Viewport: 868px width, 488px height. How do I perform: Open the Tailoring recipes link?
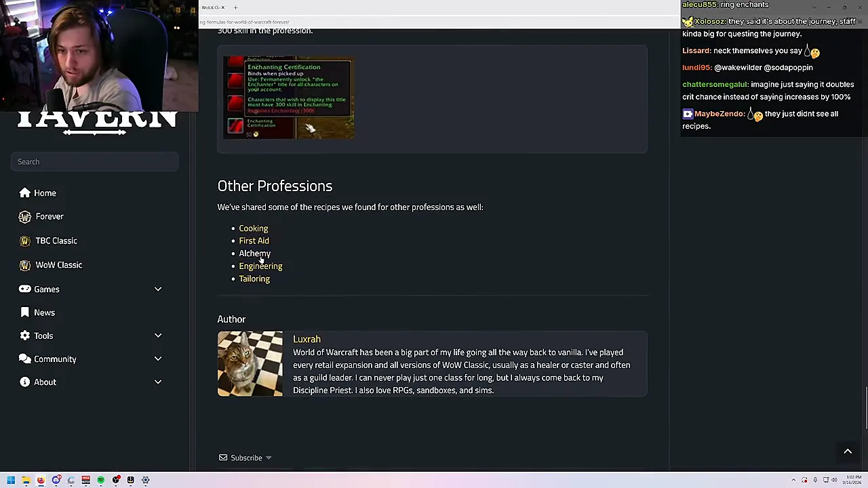click(x=254, y=279)
